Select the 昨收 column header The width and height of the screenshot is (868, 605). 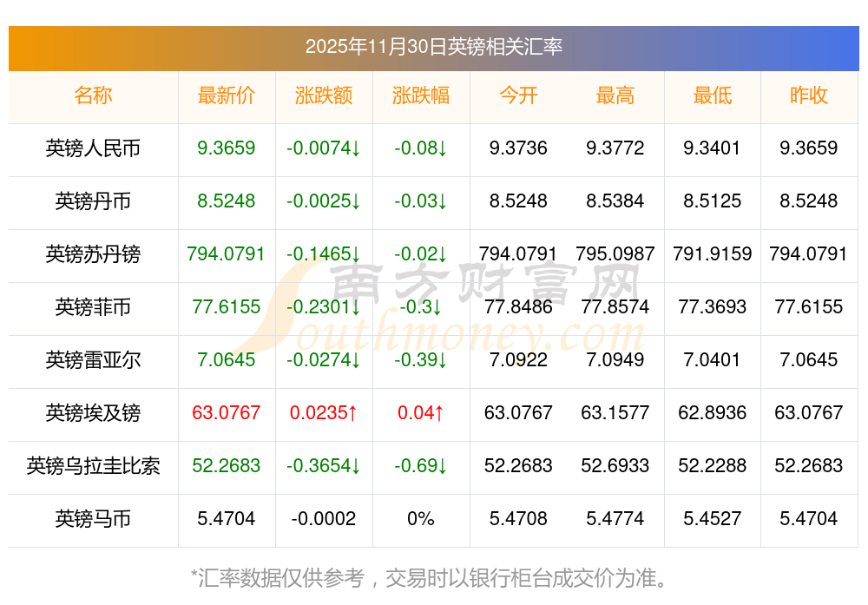tap(808, 96)
